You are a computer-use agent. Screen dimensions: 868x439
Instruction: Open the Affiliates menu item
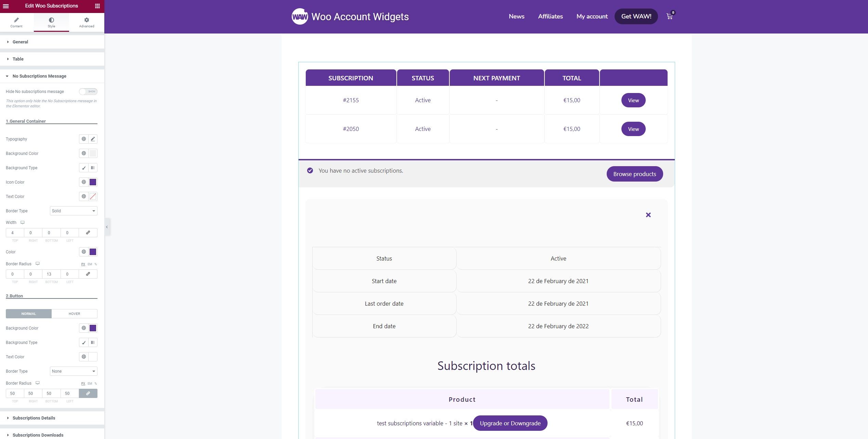coord(550,16)
